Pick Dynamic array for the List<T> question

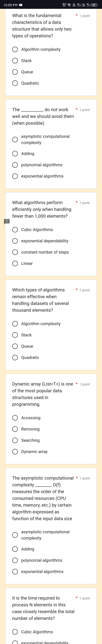point(15,452)
